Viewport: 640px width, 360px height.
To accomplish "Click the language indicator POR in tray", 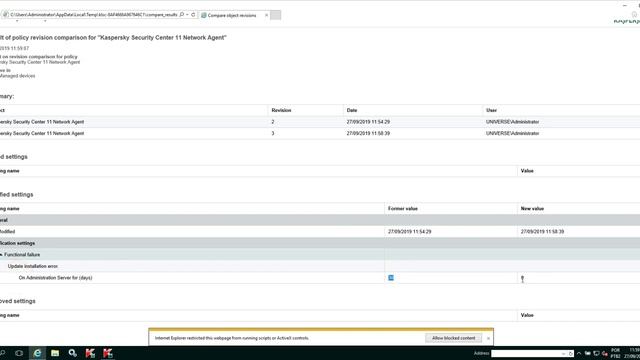I will coord(616,351).
